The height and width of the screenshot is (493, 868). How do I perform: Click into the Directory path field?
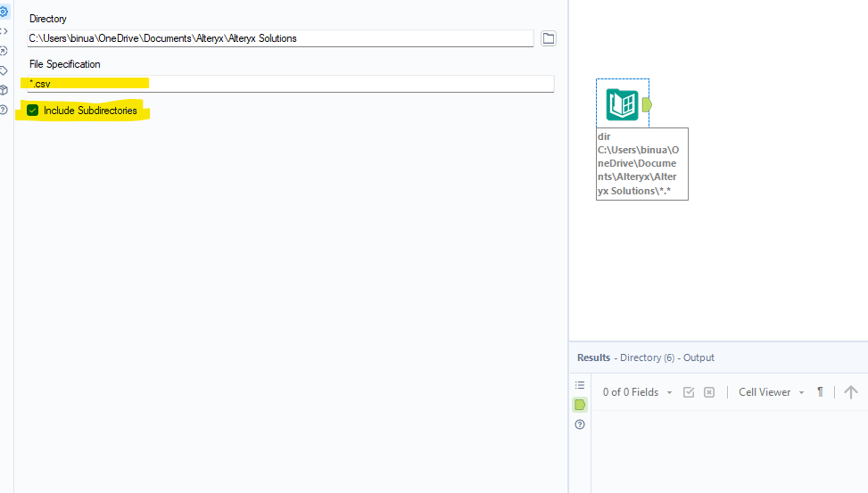(280, 38)
